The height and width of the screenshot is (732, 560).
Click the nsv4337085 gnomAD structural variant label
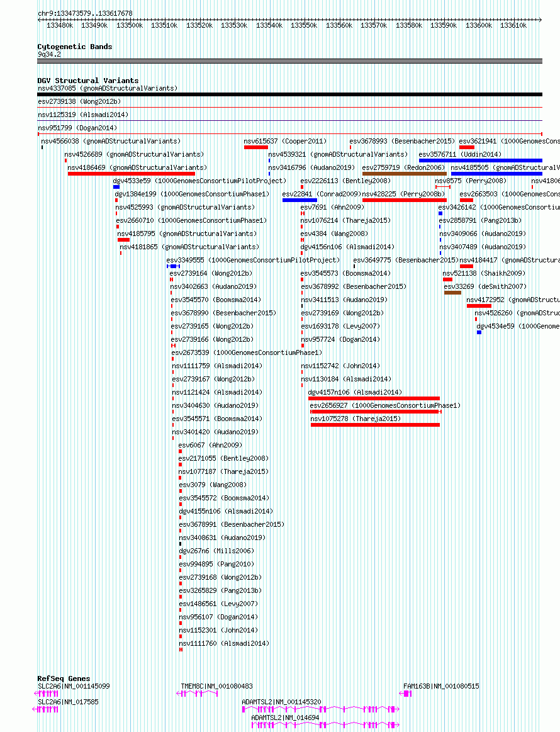coord(108,88)
